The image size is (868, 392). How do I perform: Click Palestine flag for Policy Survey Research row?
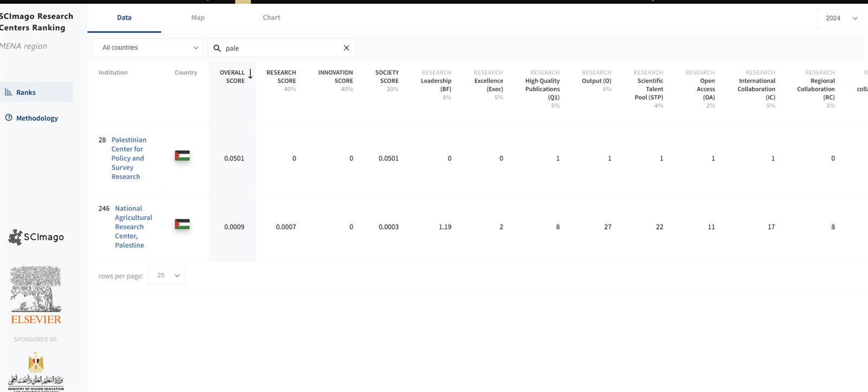(182, 156)
